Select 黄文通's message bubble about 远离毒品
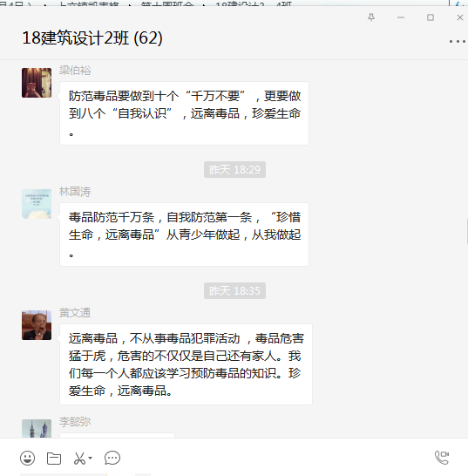This screenshot has width=468, height=476. pos(186,364)
